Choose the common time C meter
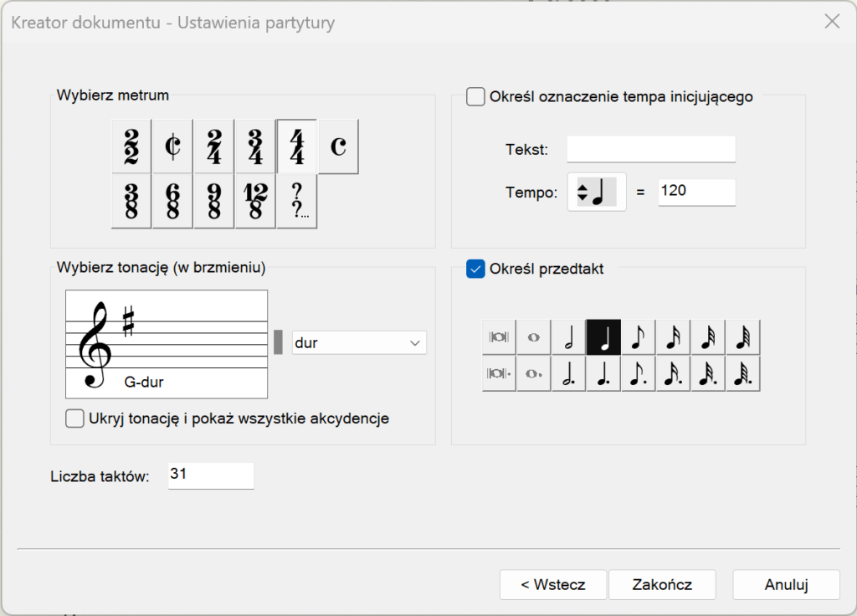Viewport: 857px width, 616px height. point(338,146)
